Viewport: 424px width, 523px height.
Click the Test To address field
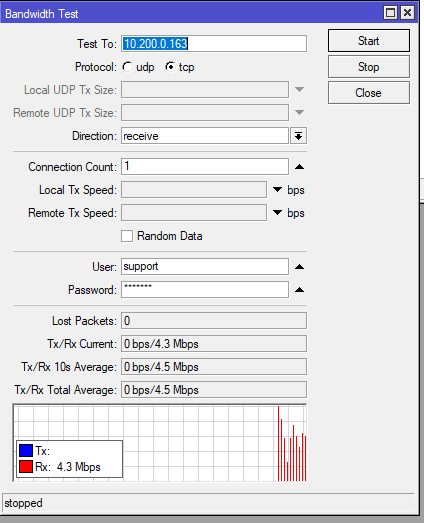214,44
